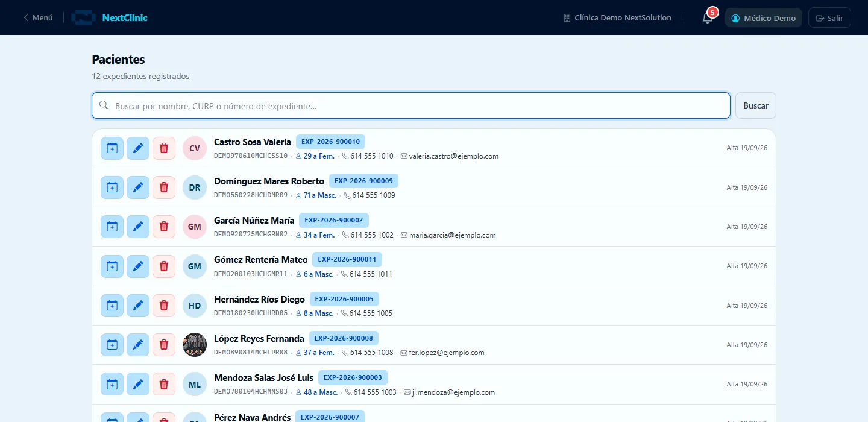
Task: Click email valeria.castro@ejemplo.com
Action: [x=454, y=156]
